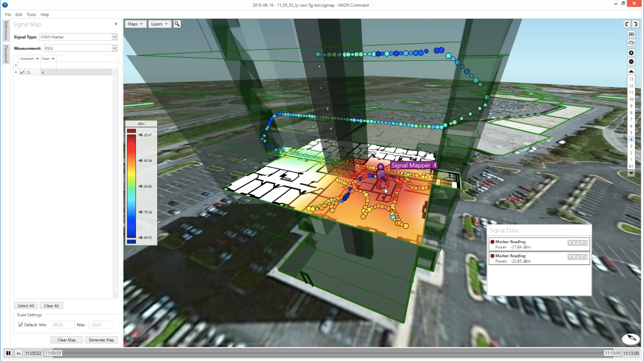The image size is (644, 361).
Task: Click the Clear Map button
Action: pyautogui.click(x=67, y=340)
